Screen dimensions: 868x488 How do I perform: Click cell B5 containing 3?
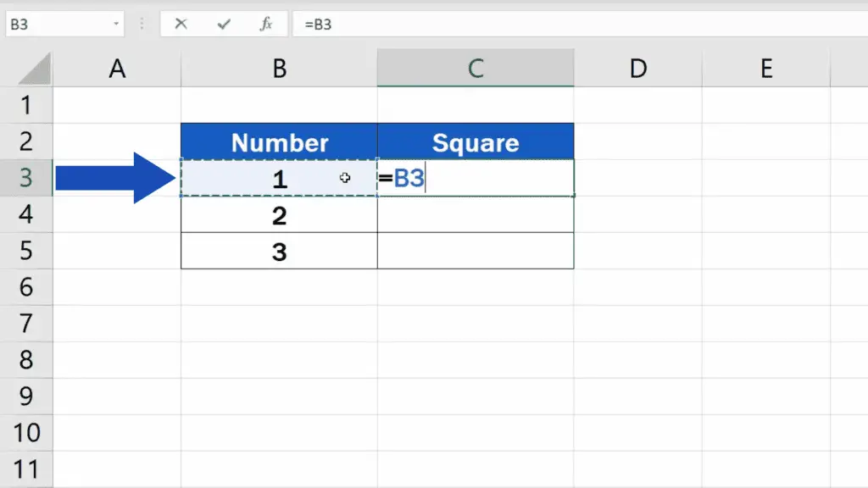point(279,252)
